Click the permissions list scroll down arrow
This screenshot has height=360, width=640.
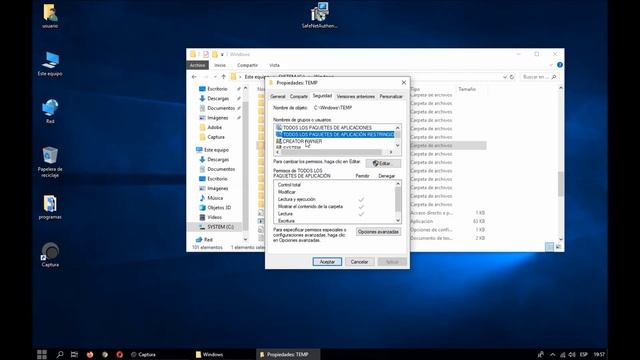[x=398, y=220]
